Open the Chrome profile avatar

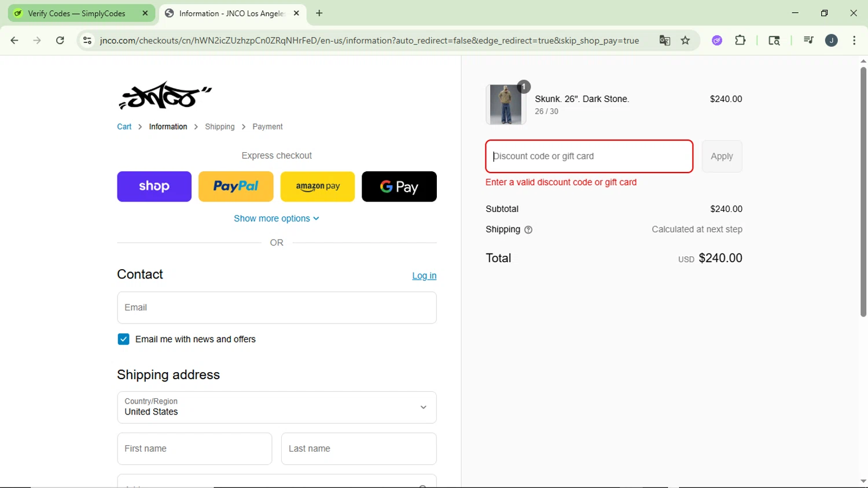832,41
